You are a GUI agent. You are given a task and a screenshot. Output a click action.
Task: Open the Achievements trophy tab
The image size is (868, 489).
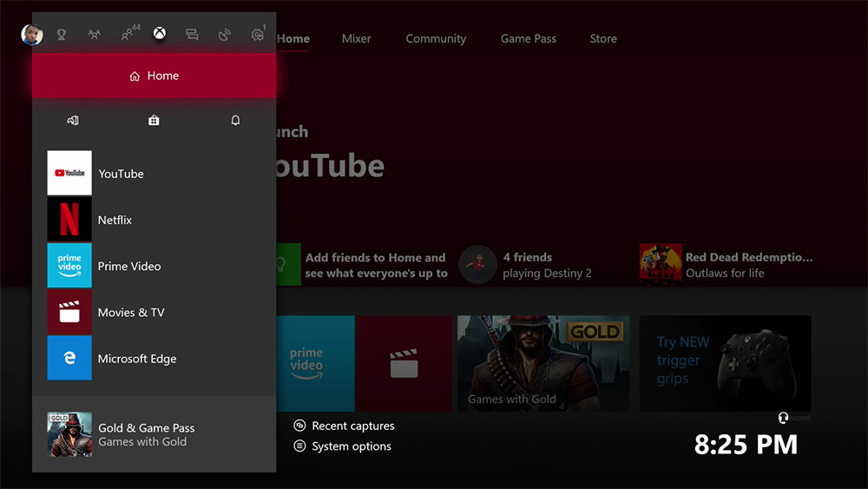(x=62, y=35)
